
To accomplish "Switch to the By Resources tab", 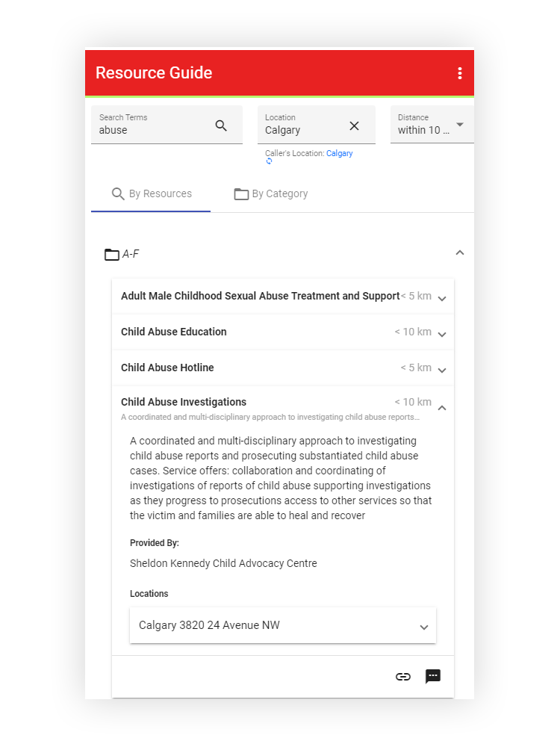I will coord(151,194).
